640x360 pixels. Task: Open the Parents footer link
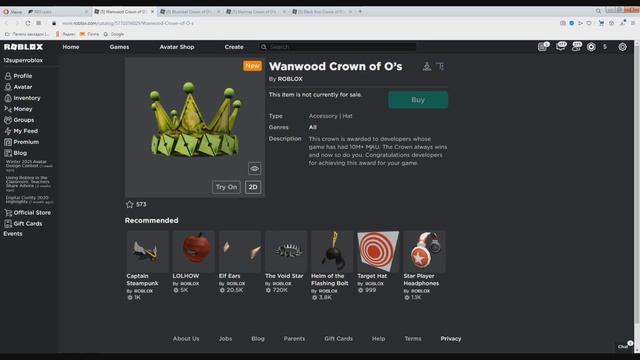click(x=294, y=338)
